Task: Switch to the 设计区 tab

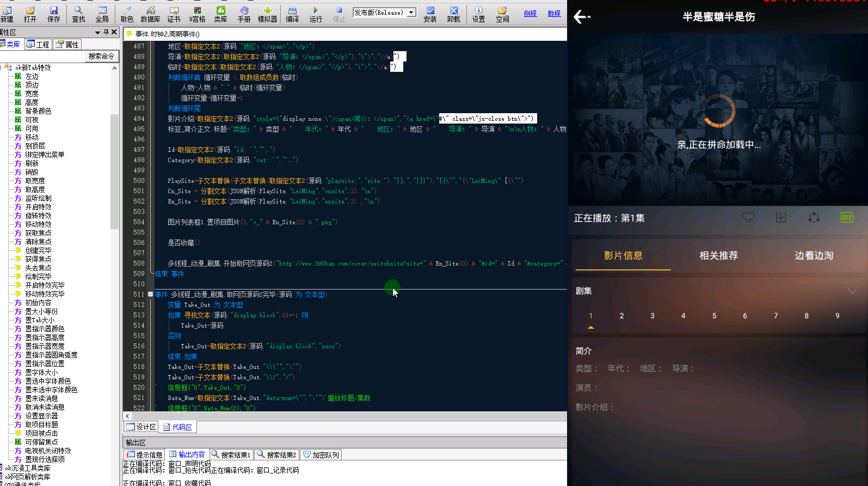Action: coord(141,427)
